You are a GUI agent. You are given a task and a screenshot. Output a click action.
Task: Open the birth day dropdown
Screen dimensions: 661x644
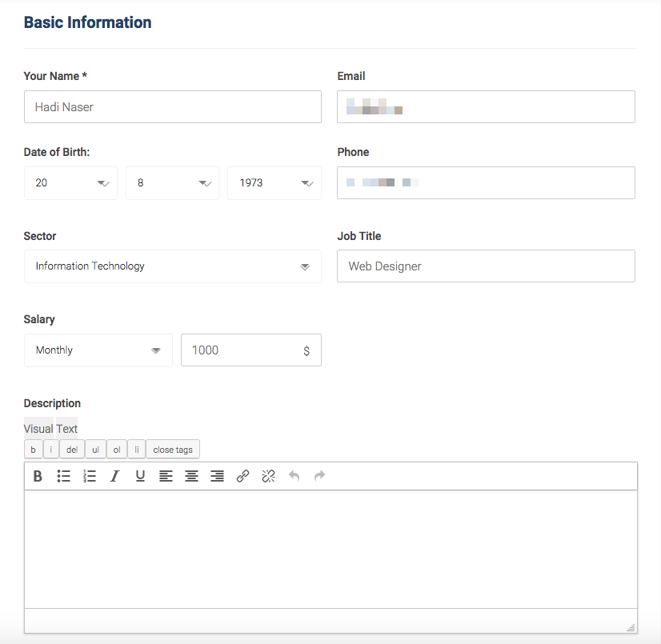tap(70, 183)
